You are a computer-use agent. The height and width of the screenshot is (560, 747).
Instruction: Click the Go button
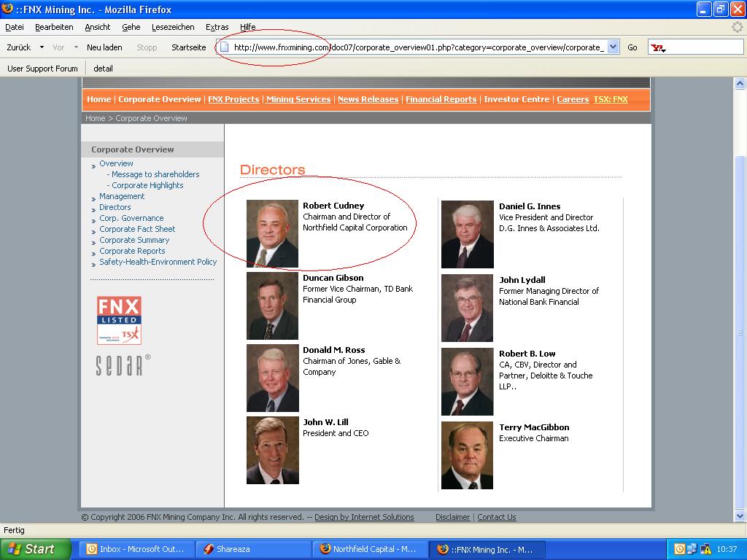click(632, 47)
